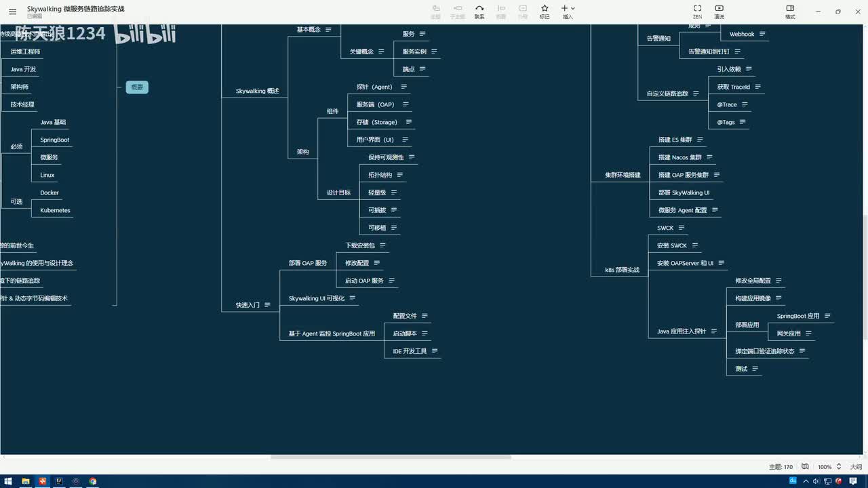The height and width of the screenshot is (488, 868).
Task: Open the note icon beside 下载安装包
Action: coord(382,245)
